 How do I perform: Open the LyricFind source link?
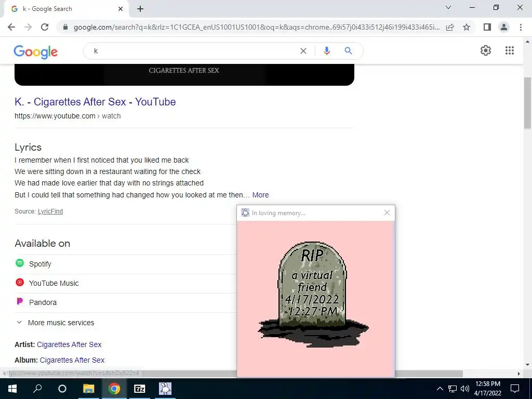tap(50, 211)
